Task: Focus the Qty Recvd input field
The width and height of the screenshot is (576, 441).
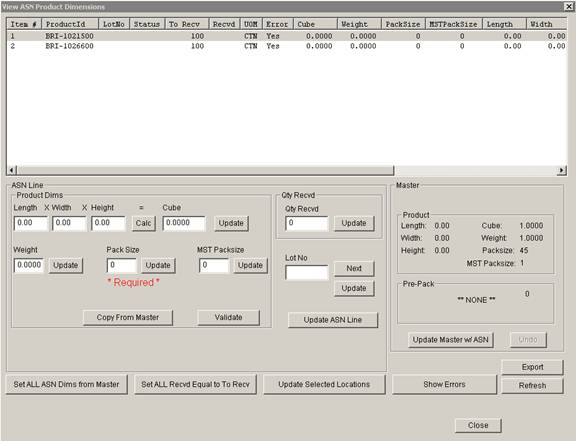Action: pos(307,223)
